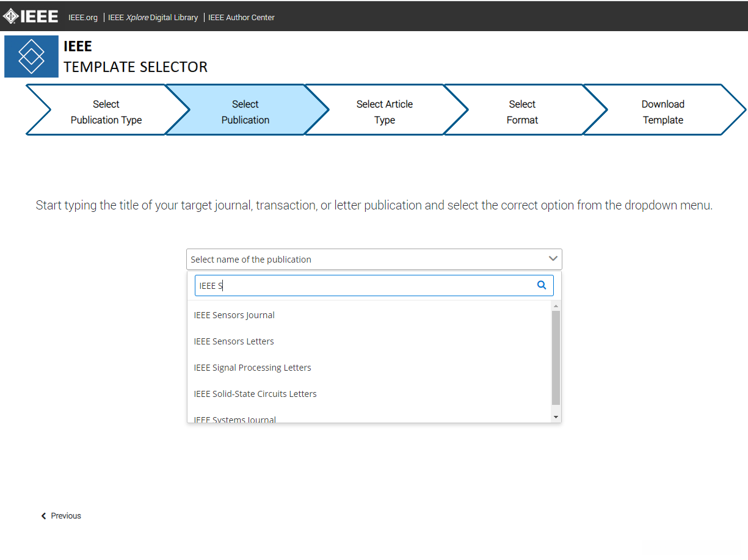Select IEEE Sensors Letters option

tap(234, 341)
